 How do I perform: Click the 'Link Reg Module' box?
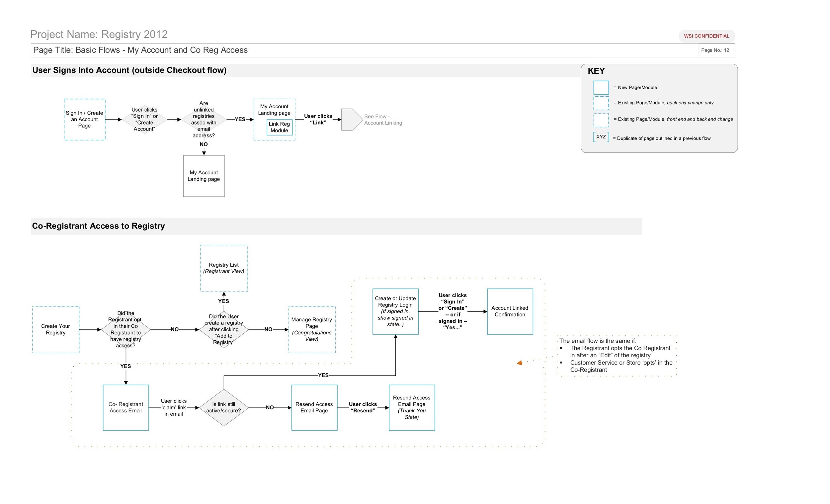(x=279, y=127)
